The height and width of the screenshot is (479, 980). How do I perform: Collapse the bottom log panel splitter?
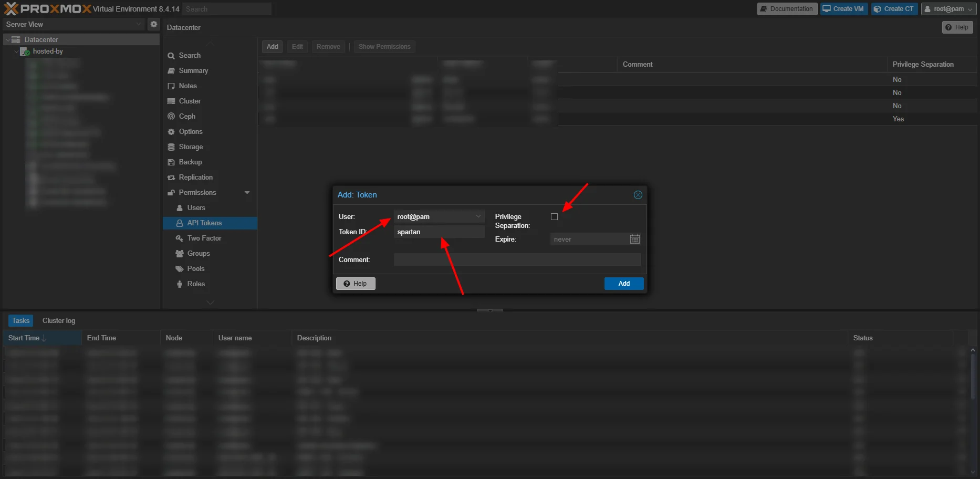[x=490, y=310]
